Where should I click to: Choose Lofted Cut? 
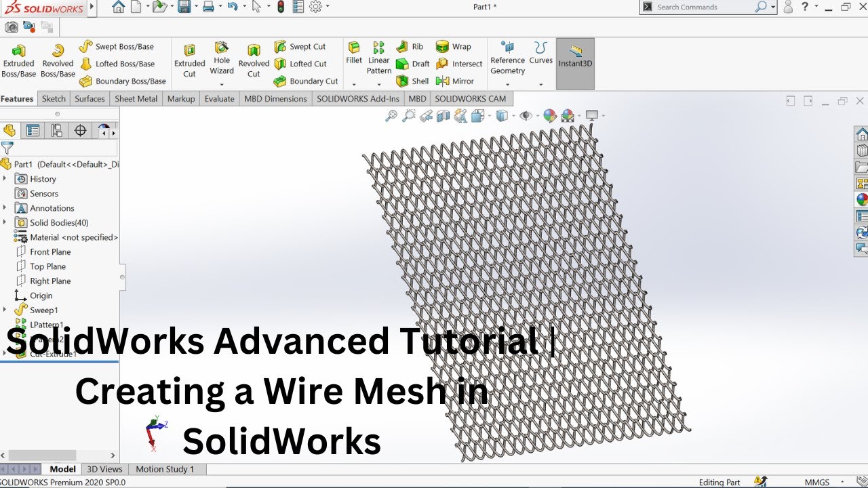[x=300, y=64]
